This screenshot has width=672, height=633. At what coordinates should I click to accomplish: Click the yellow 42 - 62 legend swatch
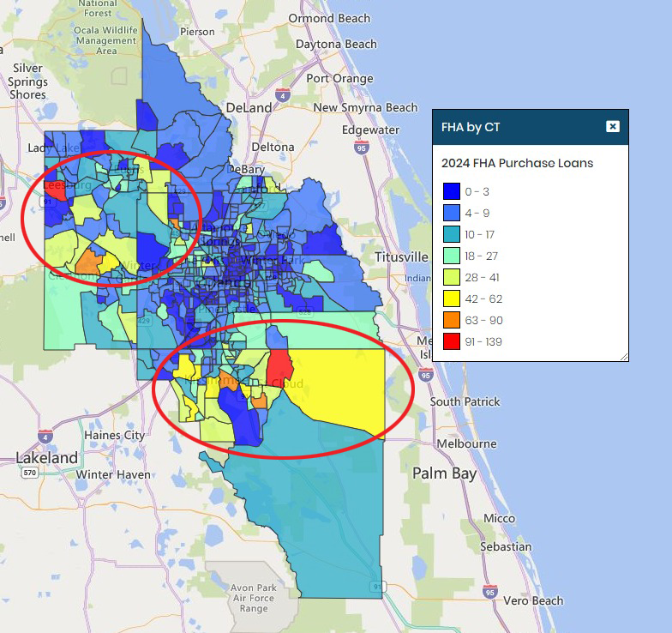pyautogui.click(x=451, y=298)
